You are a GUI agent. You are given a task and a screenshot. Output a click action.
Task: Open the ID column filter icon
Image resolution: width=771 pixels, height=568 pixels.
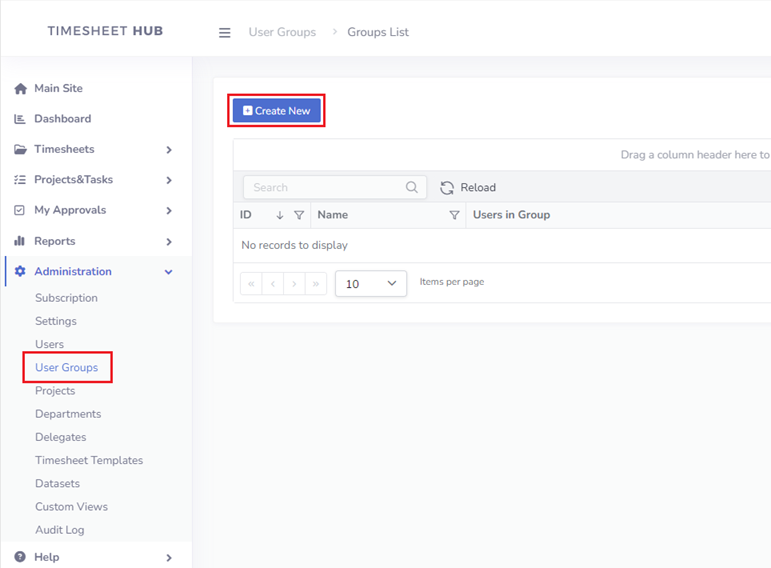pos(299,215)
